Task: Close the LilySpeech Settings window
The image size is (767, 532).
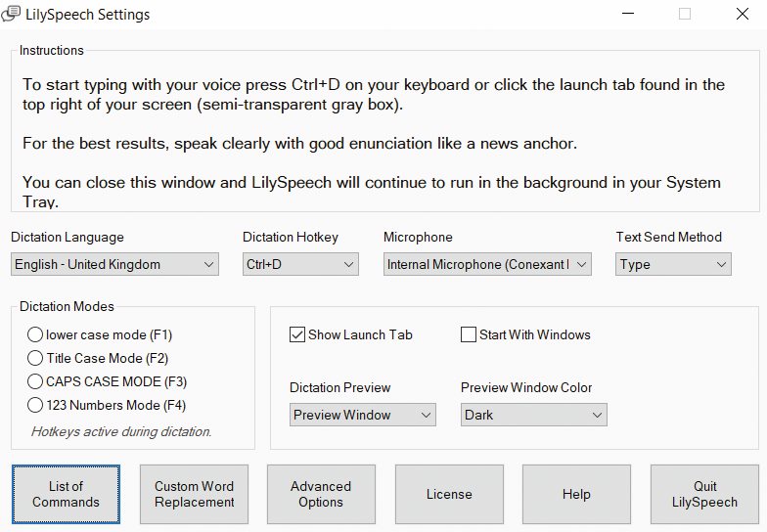Action: 742,14
